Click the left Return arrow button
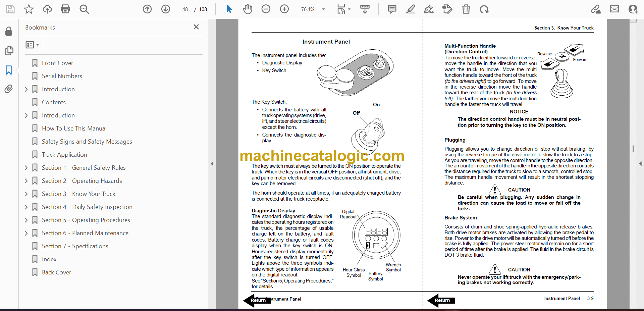The image size is (644, 311). (257, 300)
